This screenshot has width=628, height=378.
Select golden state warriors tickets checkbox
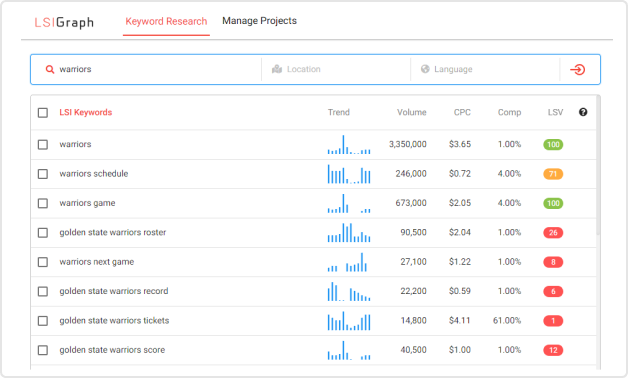(x=43, y=321)
